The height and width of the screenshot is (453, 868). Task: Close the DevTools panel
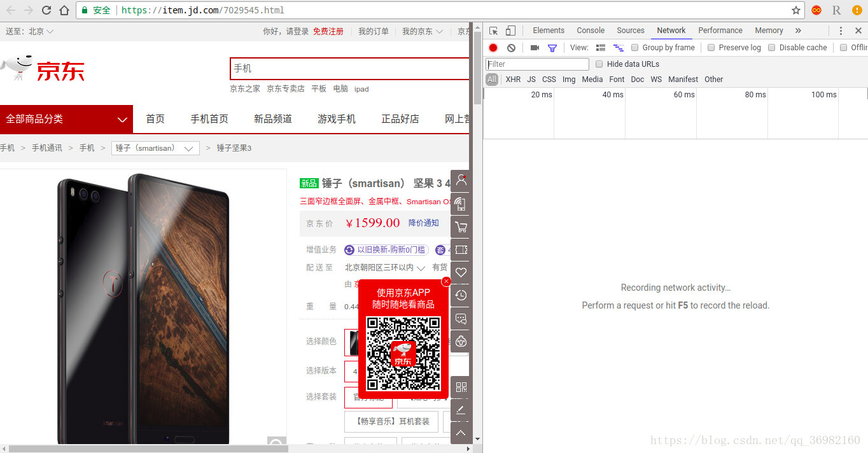(857, 31)
